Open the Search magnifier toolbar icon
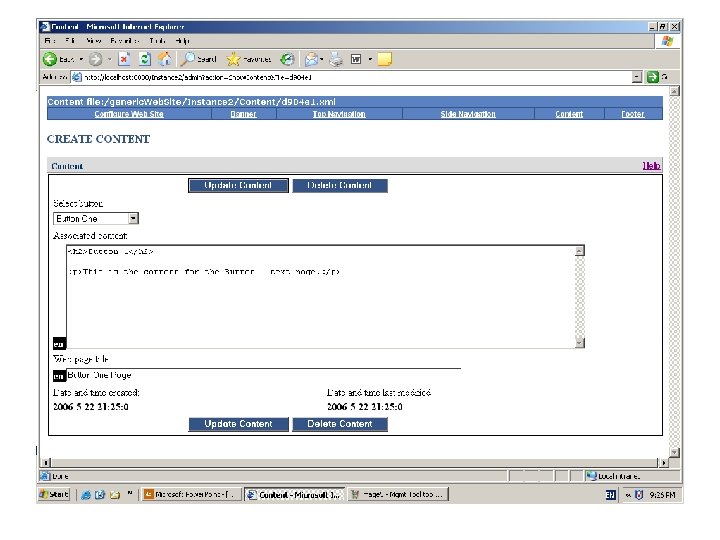The image size is (720, 540). 187,59
